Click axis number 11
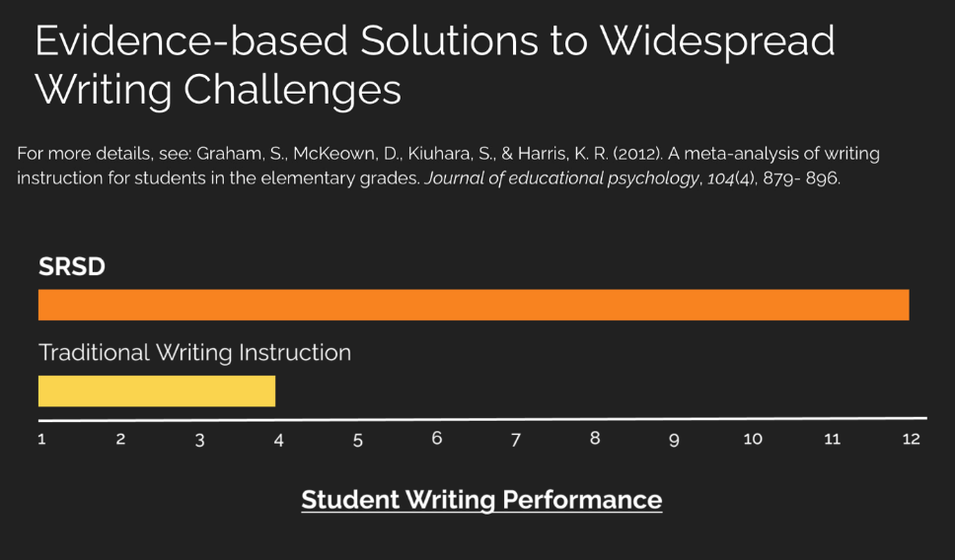 [x=832, y=439]
